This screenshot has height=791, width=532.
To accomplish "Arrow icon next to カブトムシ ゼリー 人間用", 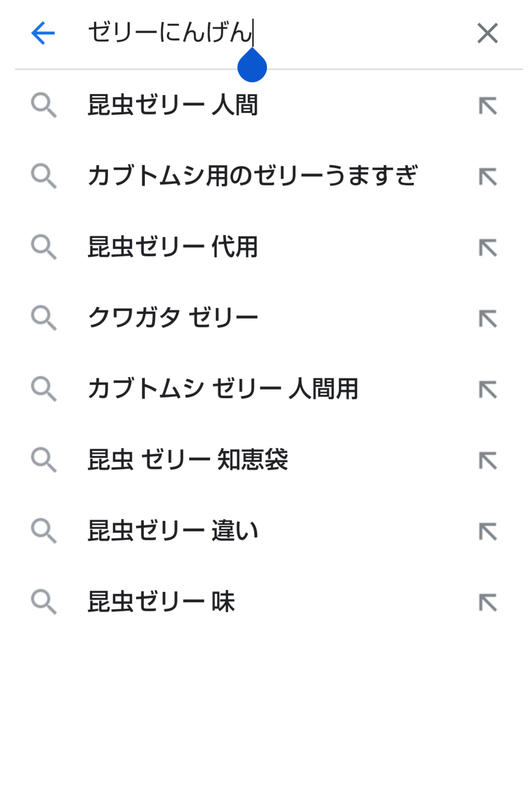I will [x=488, y=389].
